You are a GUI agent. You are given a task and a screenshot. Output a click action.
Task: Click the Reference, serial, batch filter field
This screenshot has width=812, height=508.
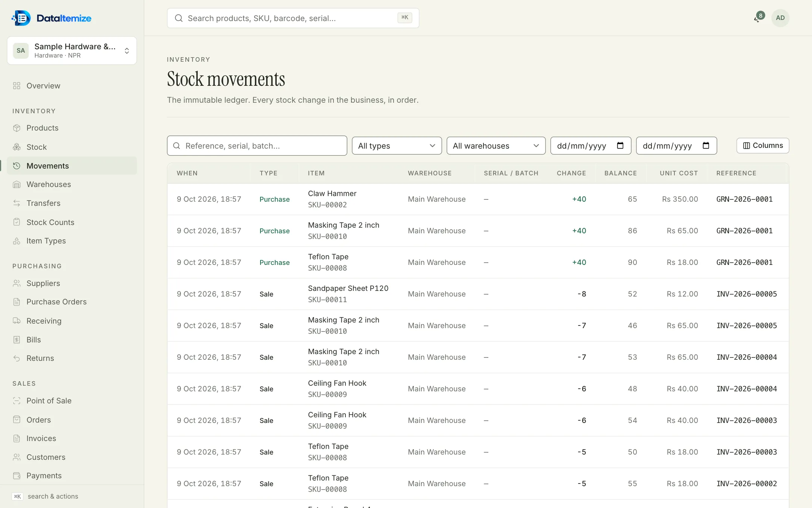(x=257, y=146)
